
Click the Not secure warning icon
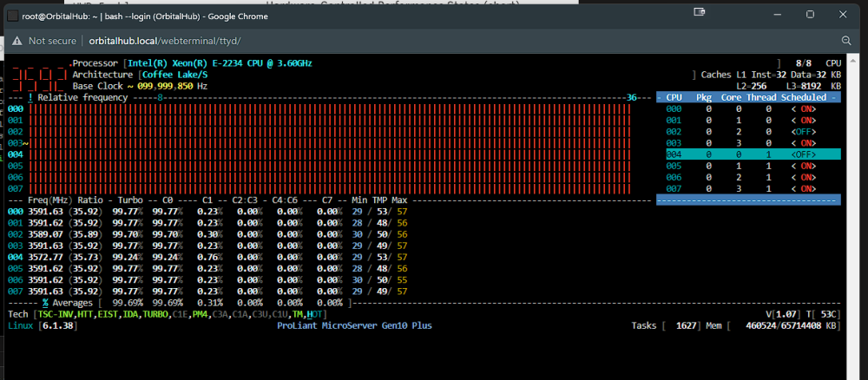(x=17, y=41)
